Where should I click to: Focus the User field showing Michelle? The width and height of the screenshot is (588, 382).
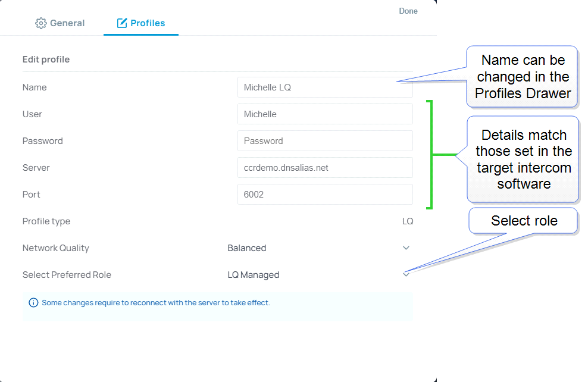tap(324, 114)
